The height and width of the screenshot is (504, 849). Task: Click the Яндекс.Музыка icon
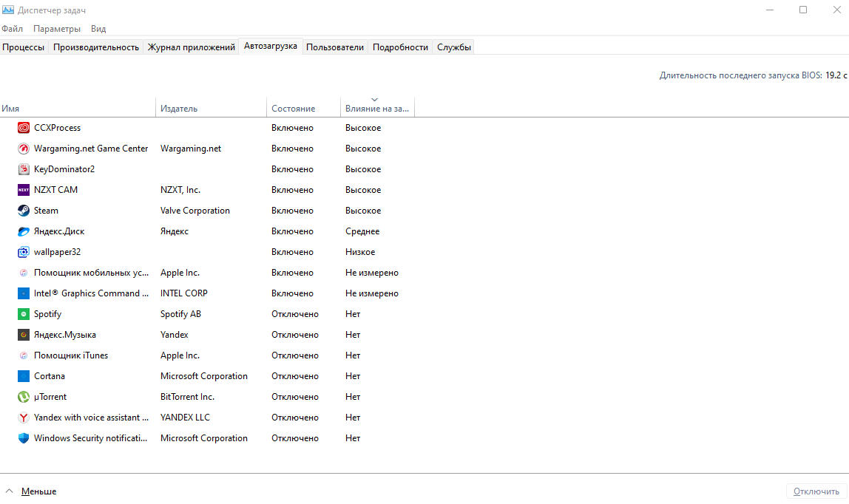click(23, 335)
